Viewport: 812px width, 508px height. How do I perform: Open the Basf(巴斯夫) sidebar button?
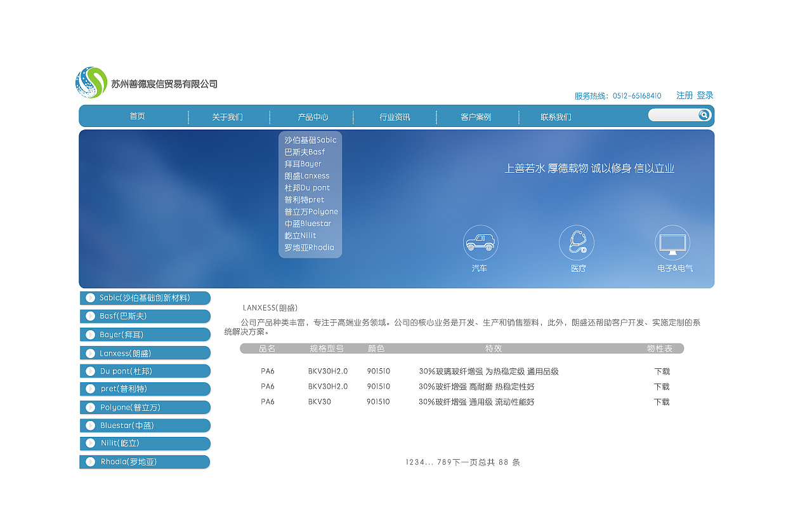tap(145, 316)
